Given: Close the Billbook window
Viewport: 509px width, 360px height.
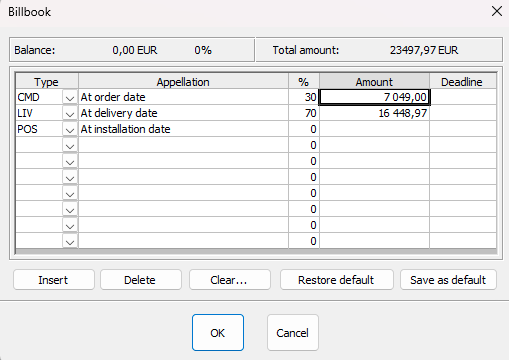Looking at the screenshot, I should (x=497, y=11).
